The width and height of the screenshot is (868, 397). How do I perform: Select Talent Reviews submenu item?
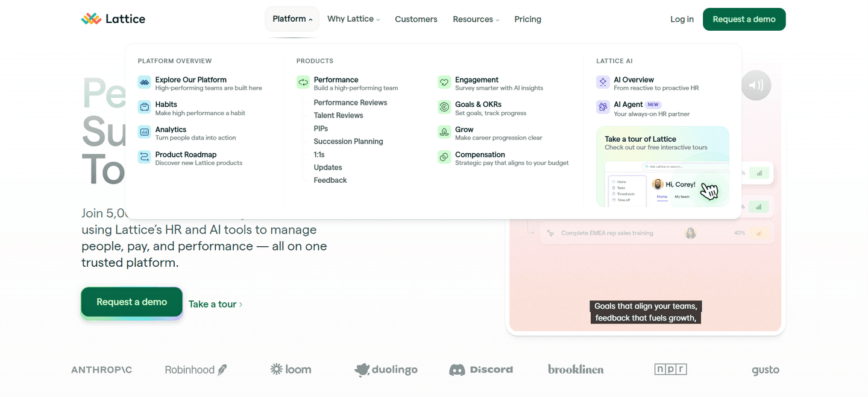338,115
